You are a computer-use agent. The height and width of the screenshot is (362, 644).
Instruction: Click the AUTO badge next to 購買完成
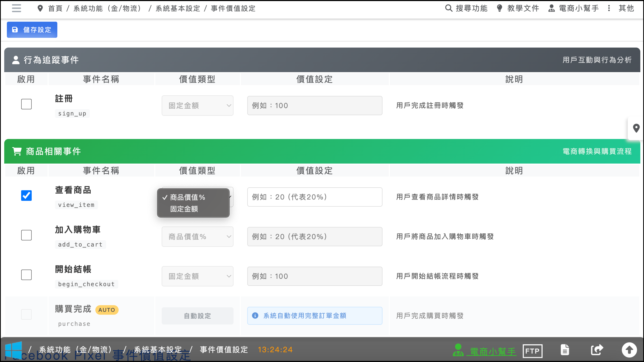point(107,310)
